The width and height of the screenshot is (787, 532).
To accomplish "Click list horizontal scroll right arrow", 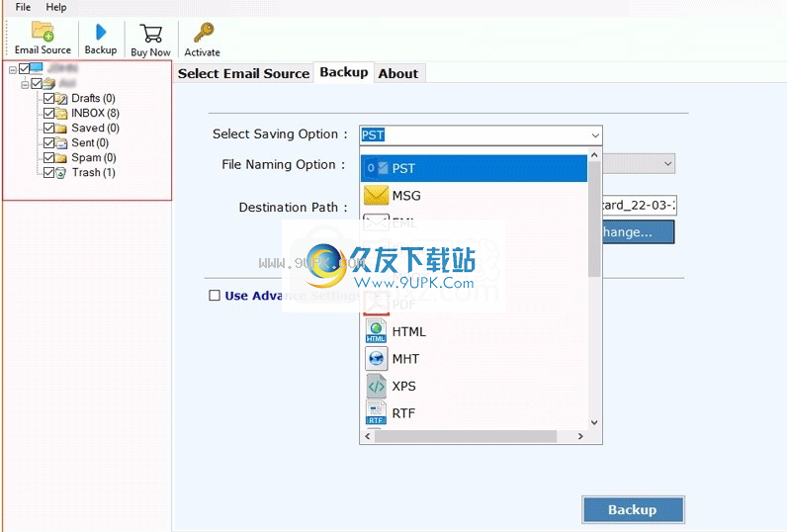I will click(x=580, y=436).
